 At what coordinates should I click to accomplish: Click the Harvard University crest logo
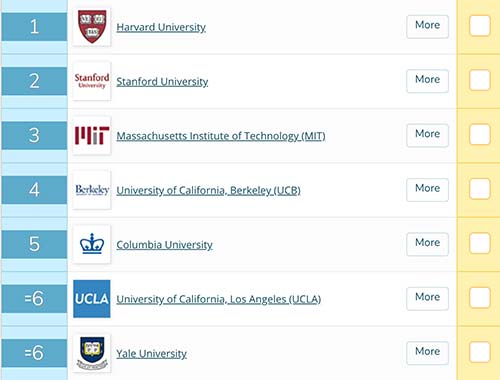[x=92, y=26]
